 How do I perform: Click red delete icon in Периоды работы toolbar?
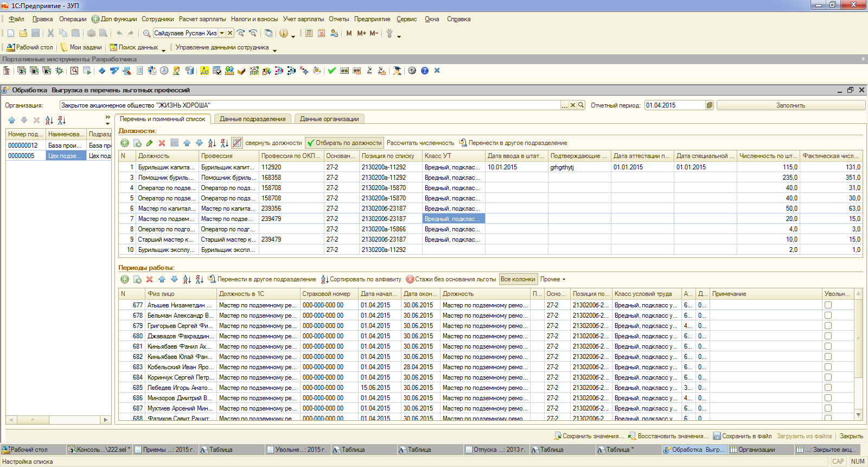point(149,279)
